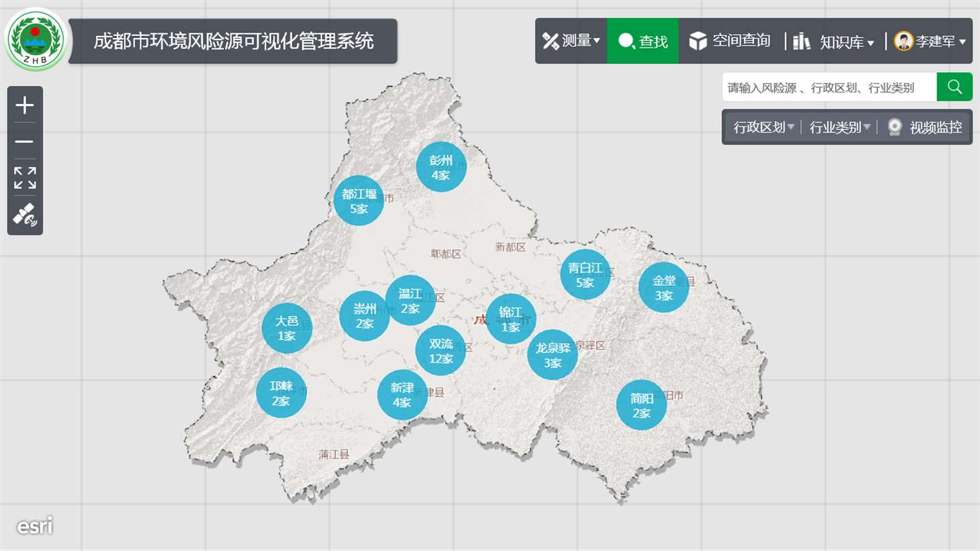980x551 pixels.
Task: Click the 青白江 5家 cluster marker
Action: (585, 274)
